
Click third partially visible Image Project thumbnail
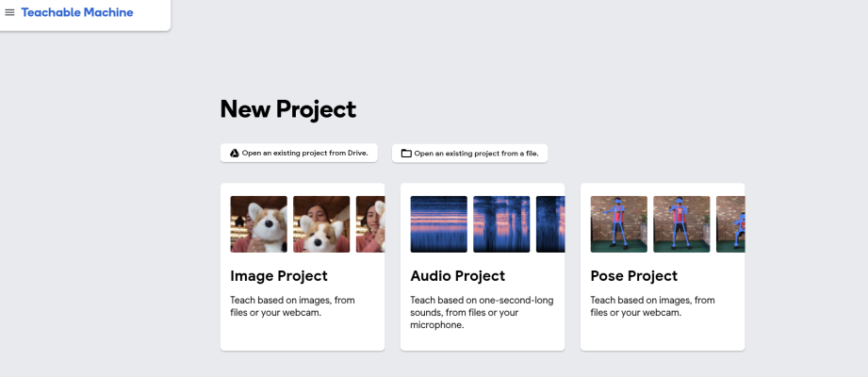click(x=370, y=224)
